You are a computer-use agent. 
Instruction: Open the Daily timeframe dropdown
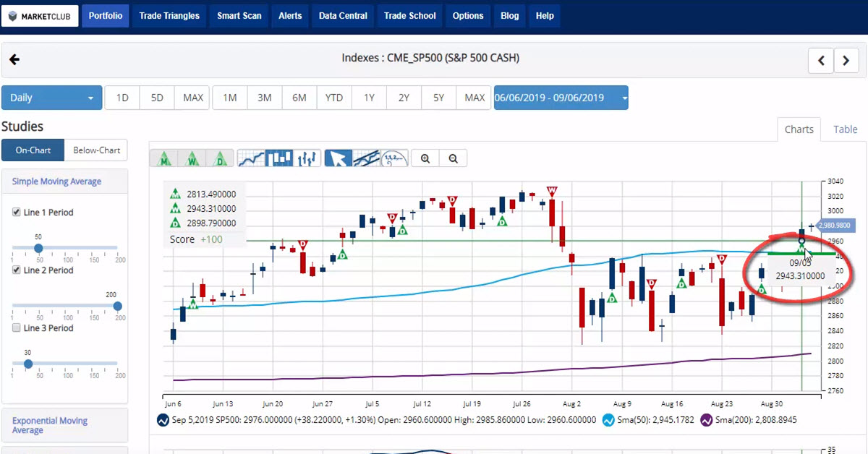click(51, 97)
